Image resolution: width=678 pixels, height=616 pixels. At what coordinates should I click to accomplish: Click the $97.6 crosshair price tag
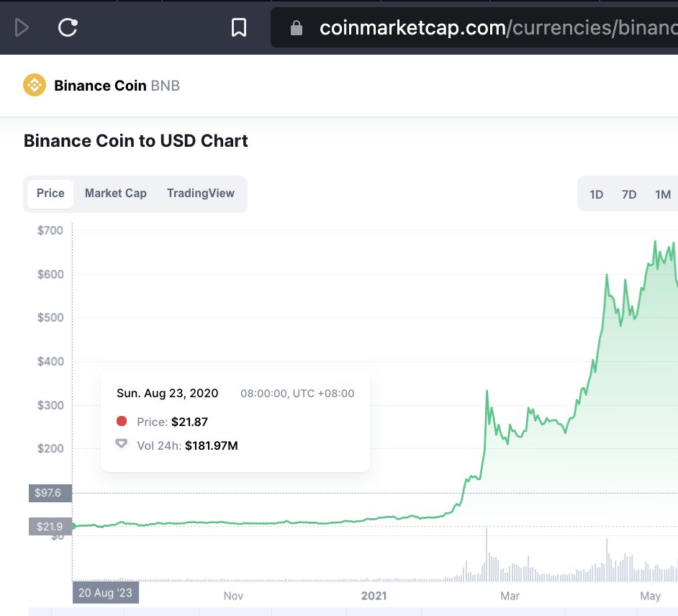pos(50,493)
